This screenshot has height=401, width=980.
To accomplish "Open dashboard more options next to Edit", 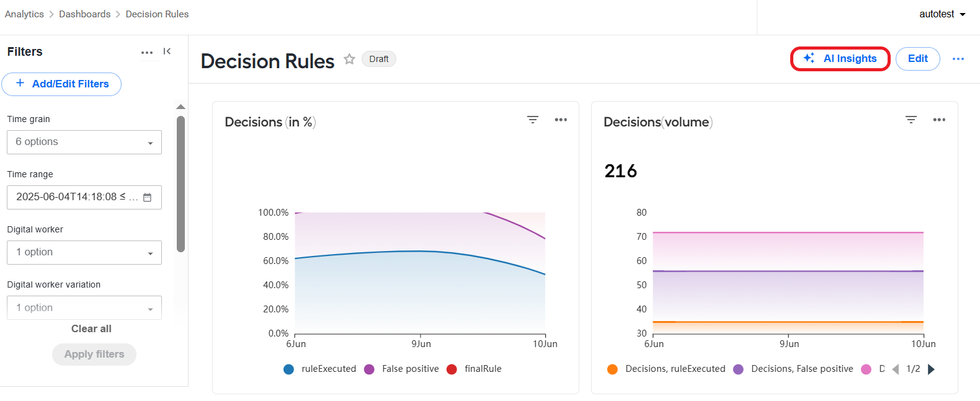I will click(958, 59).
